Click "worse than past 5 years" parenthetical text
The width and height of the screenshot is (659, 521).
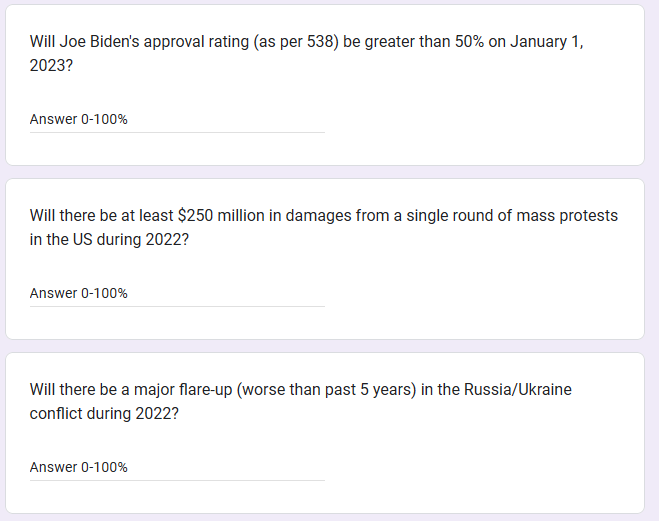(327, 389)
